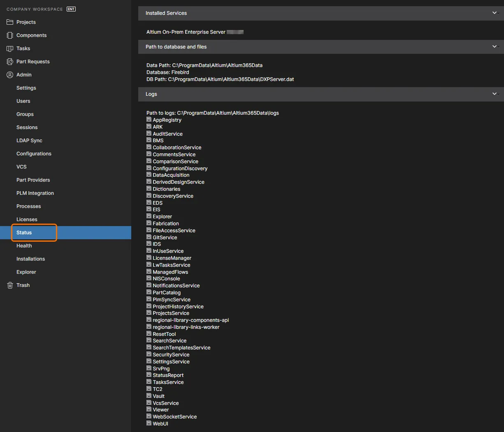Open the regional-library-components-api log link

(191, 320)
